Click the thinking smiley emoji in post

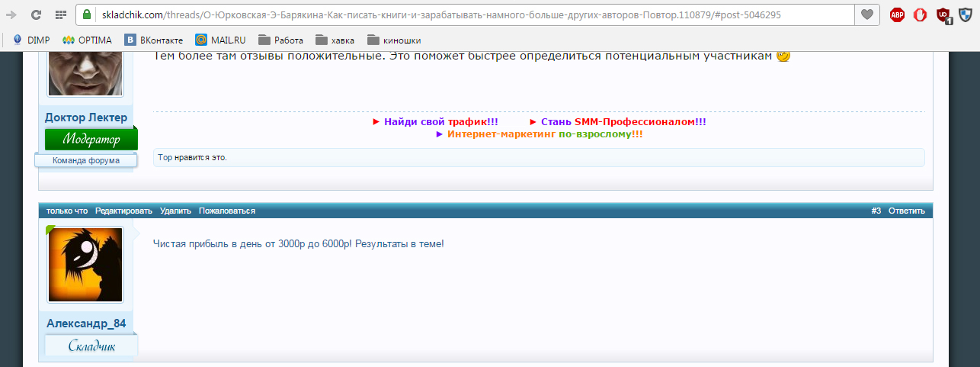783,56
